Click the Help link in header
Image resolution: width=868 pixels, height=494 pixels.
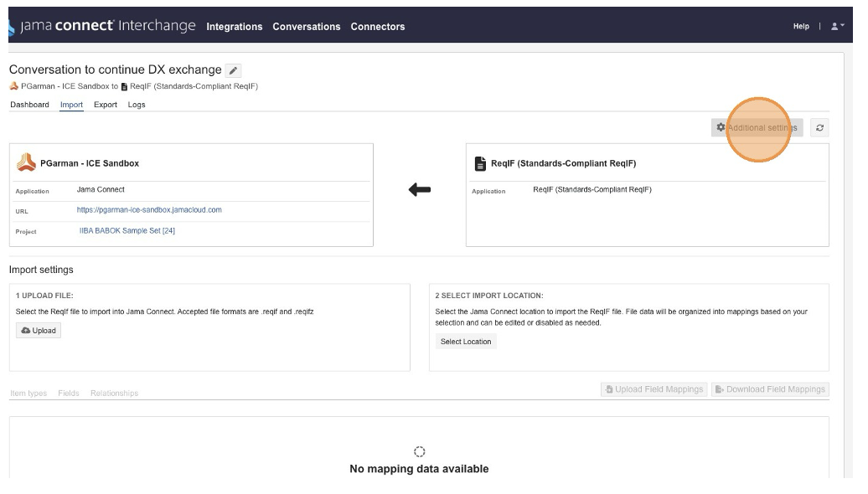coord(801,26)
